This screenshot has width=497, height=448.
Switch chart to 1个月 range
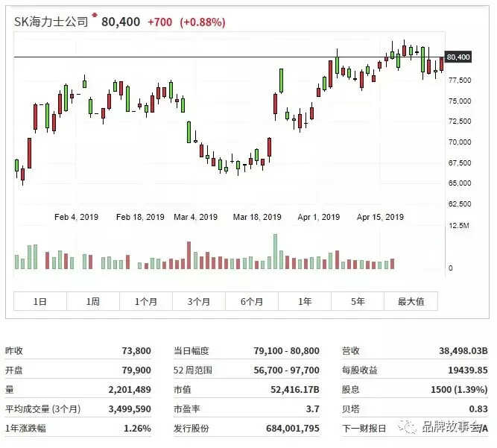(x=146, y=301)
